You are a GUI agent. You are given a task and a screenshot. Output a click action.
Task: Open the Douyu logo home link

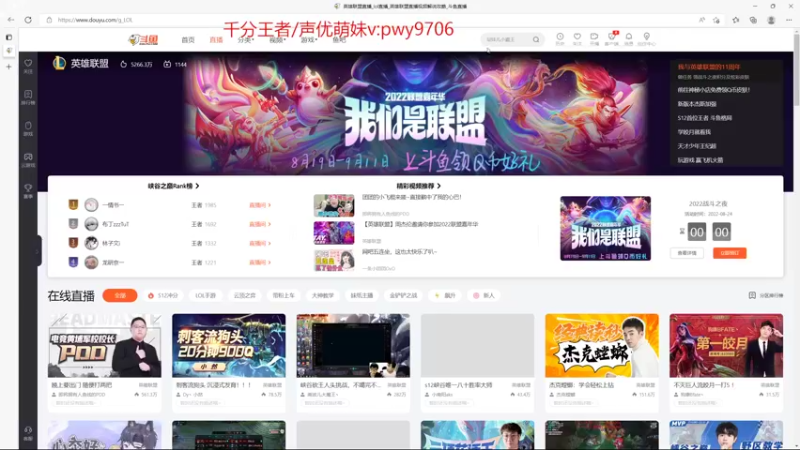point(143,39)
